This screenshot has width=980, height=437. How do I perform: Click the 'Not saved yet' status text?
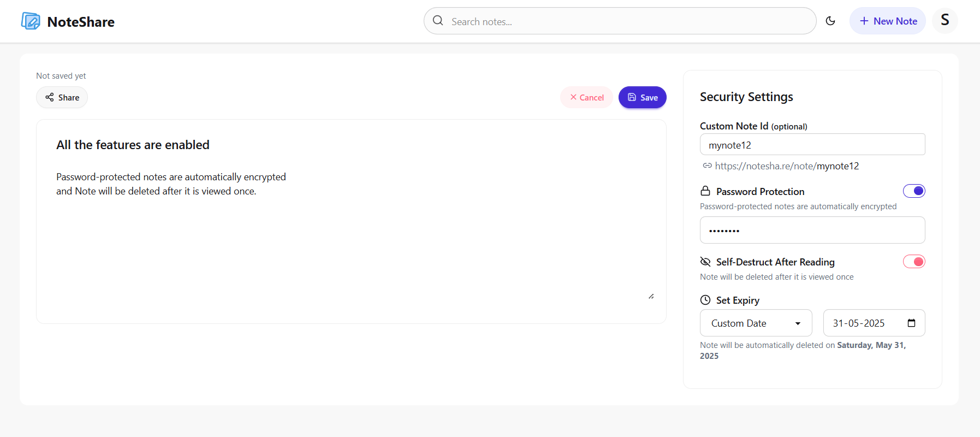click(x=61, y=75)
